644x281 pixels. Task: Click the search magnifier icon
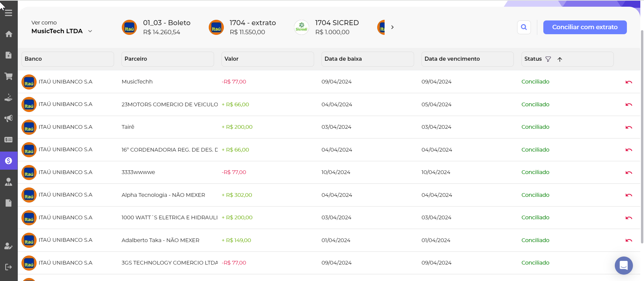coord(524,27)
